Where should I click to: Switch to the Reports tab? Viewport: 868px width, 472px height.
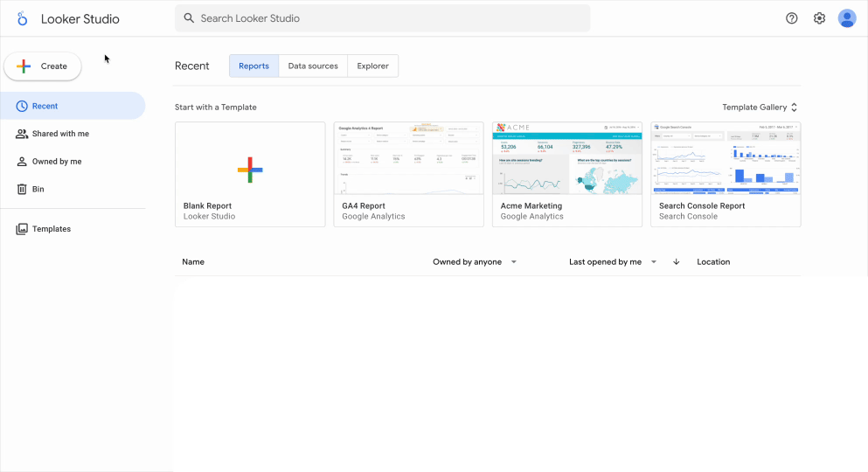pyautogui.click(x=254, y=66)
